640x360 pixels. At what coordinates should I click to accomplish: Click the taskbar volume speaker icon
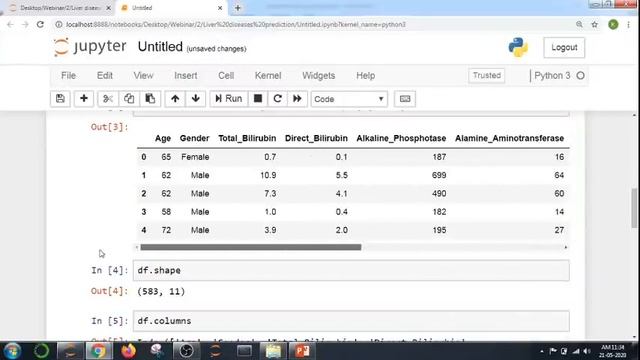(587, 351)
